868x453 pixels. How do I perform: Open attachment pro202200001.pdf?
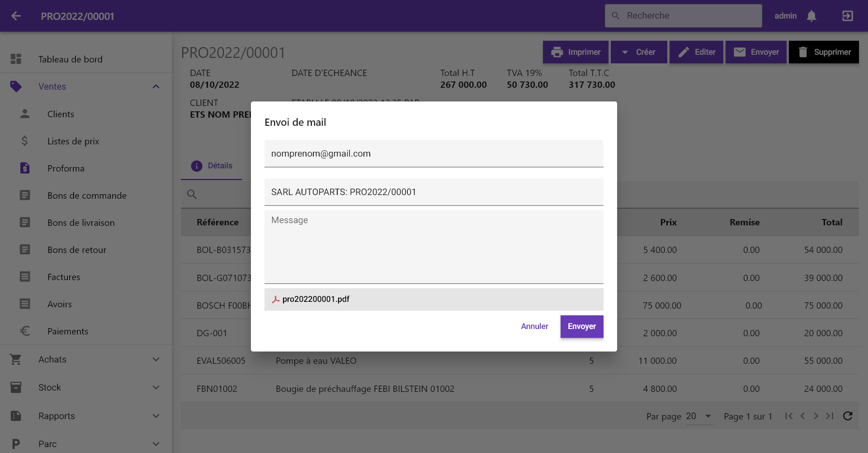[434, 300]
